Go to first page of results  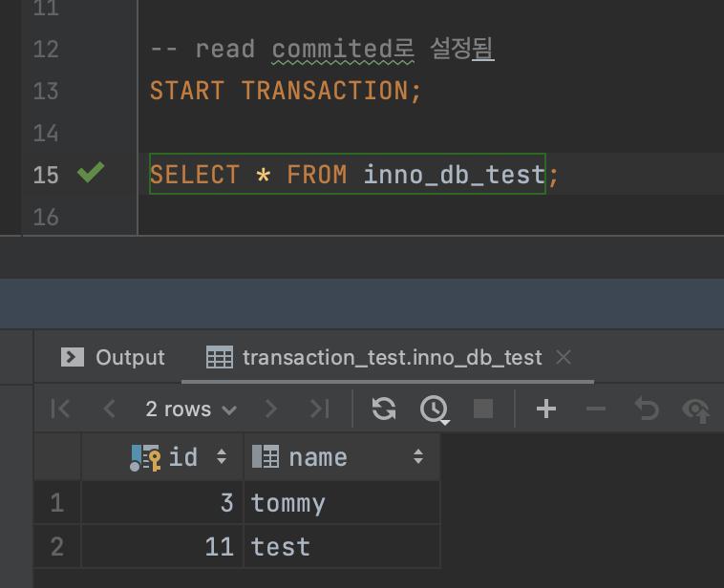tap(60, 409)
